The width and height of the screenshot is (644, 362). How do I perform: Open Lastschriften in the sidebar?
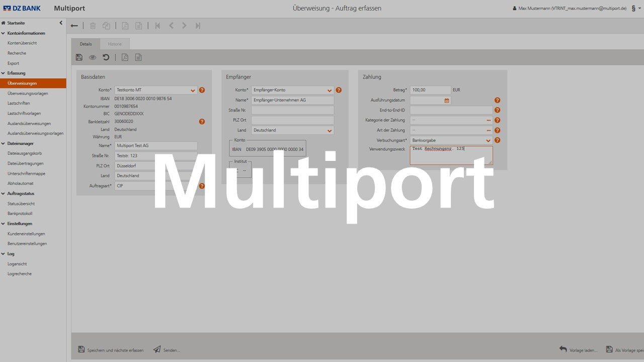(x=19, y=103)
